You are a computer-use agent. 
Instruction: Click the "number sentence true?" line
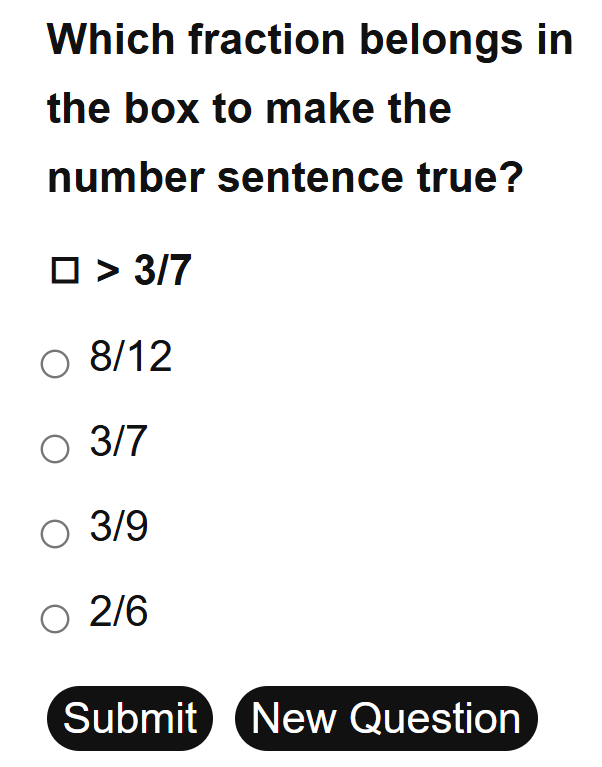pos(285,177)
